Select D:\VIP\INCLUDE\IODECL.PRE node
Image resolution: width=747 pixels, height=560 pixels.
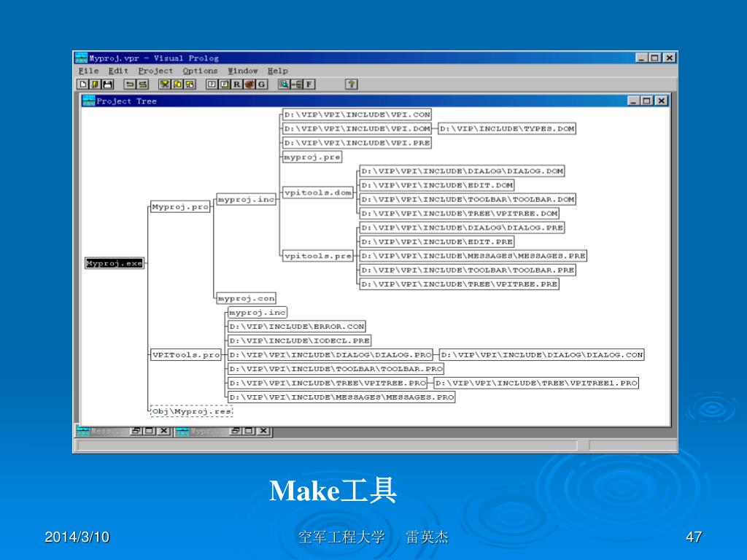click(299, 341)
